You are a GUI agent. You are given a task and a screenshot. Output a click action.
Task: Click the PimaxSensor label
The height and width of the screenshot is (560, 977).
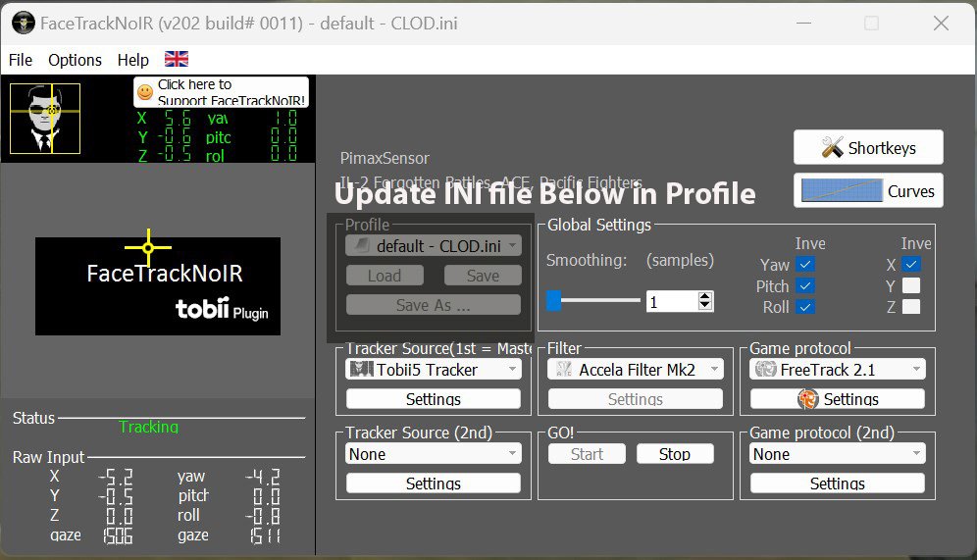pos(386,158)
